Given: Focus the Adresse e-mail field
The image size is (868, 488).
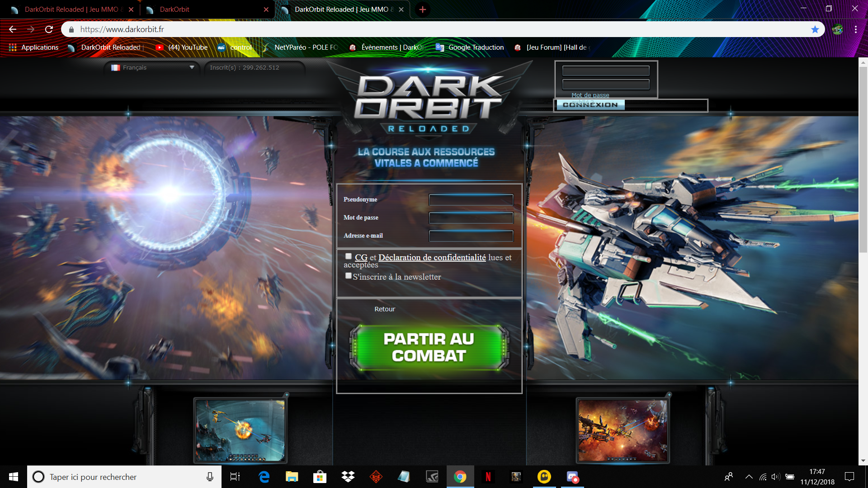Looking at the screenshot, I should 471,236.
